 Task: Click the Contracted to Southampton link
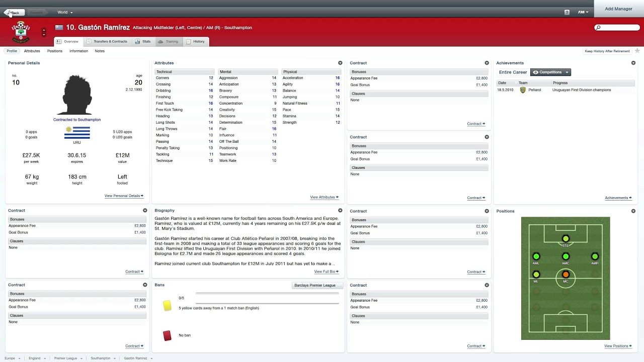click(x=77, y=120)
